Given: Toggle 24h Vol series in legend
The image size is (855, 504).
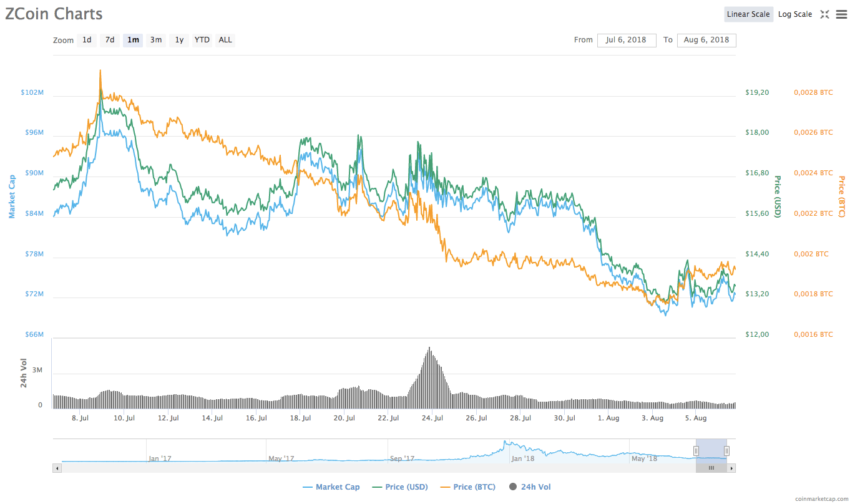Looking at the screenshot, I should [x=530, y=487].
